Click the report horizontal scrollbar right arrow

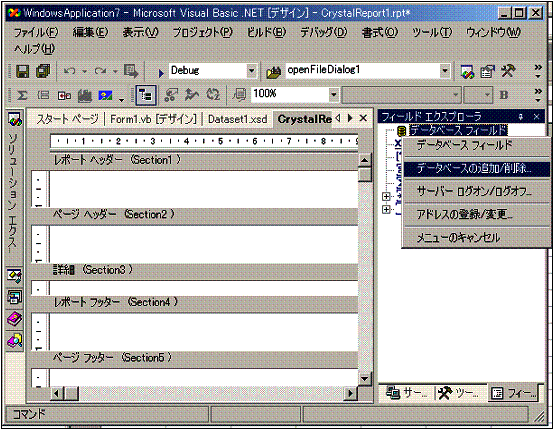(x=350, y=393)
